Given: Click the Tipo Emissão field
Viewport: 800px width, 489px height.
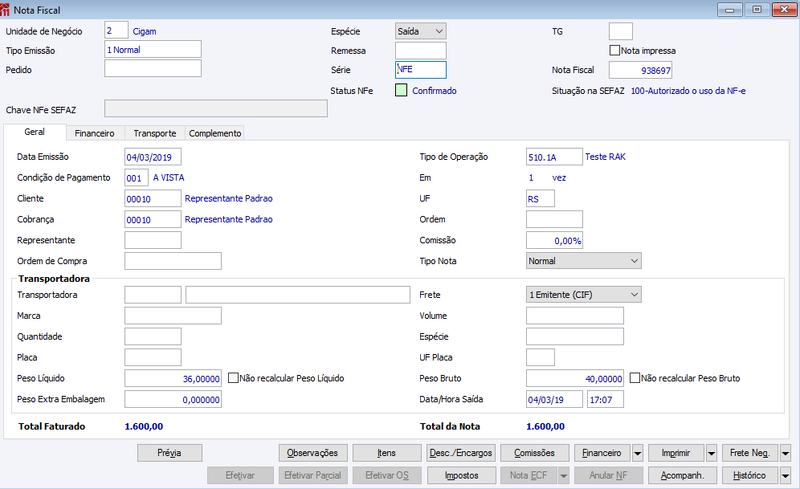Looking at the screenshot, I should [153, 50].
